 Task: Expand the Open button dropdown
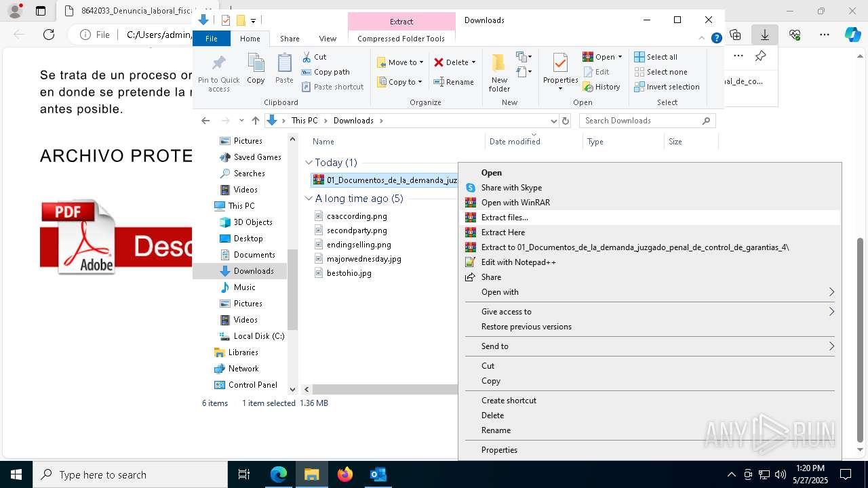point(620,57)
